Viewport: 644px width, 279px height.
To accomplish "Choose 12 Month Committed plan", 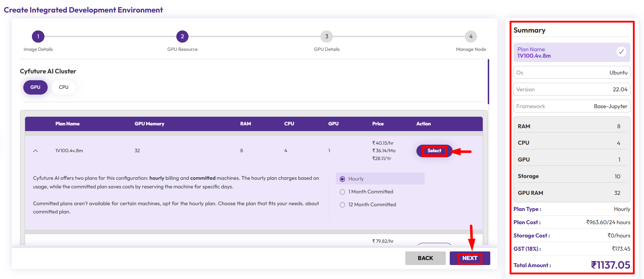I will tap(343, 205).
